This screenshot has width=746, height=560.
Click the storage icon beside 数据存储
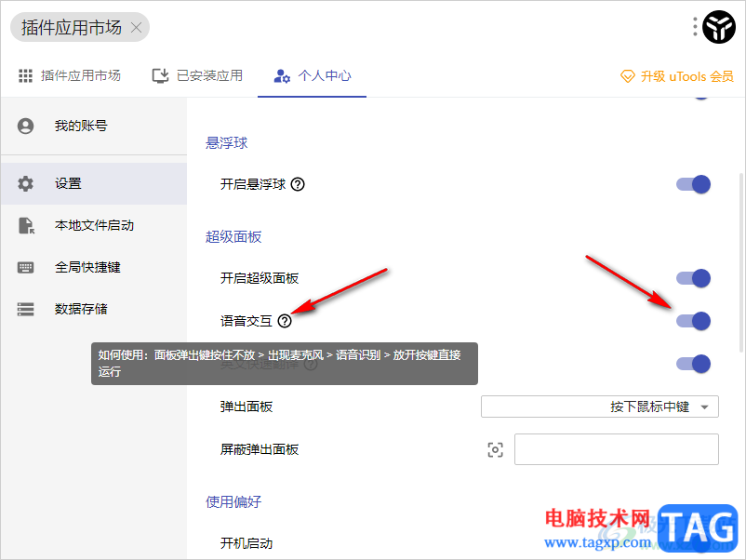coord(26,309)
